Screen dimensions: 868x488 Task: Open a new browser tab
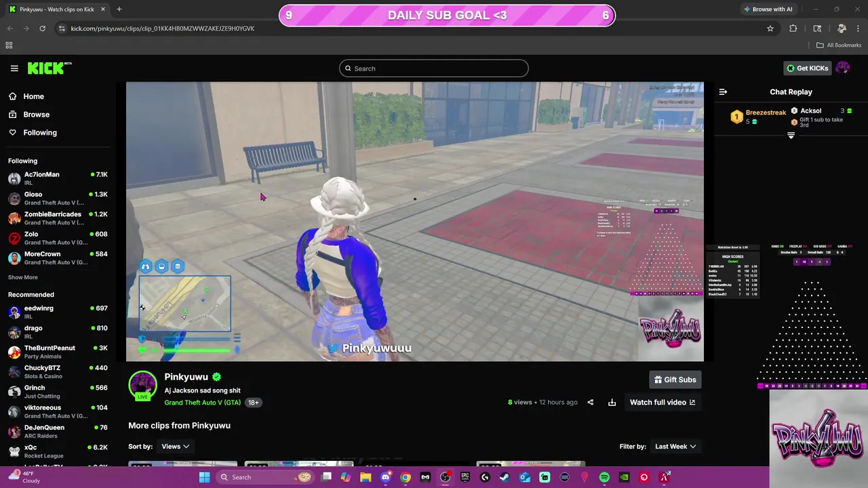[119, 9]
